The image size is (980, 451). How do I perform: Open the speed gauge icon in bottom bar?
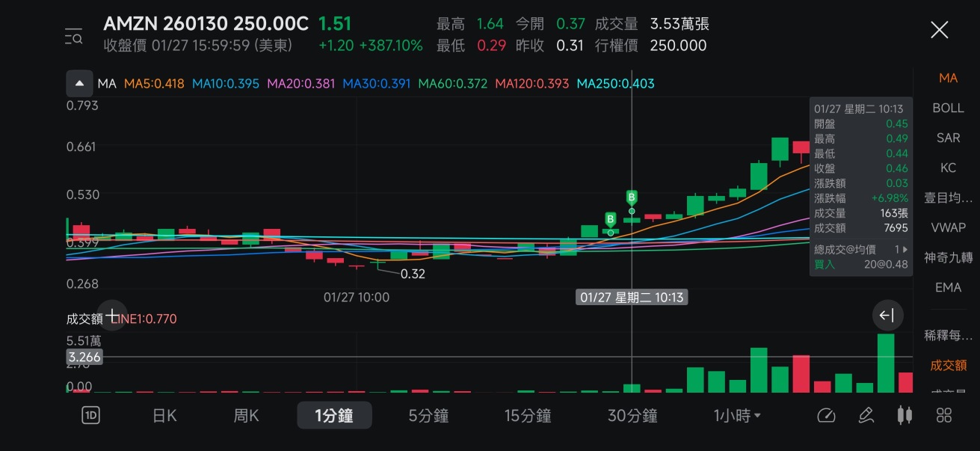point(826,416)
